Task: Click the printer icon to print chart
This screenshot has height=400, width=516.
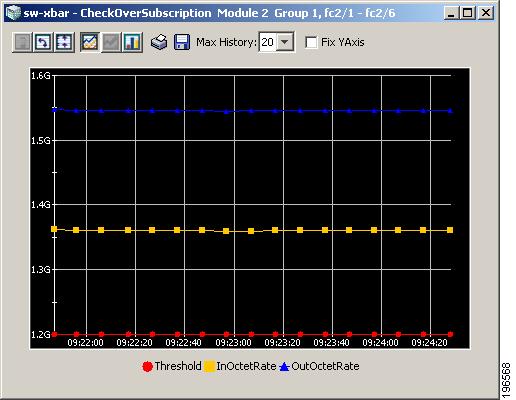Action: point(159,42)
